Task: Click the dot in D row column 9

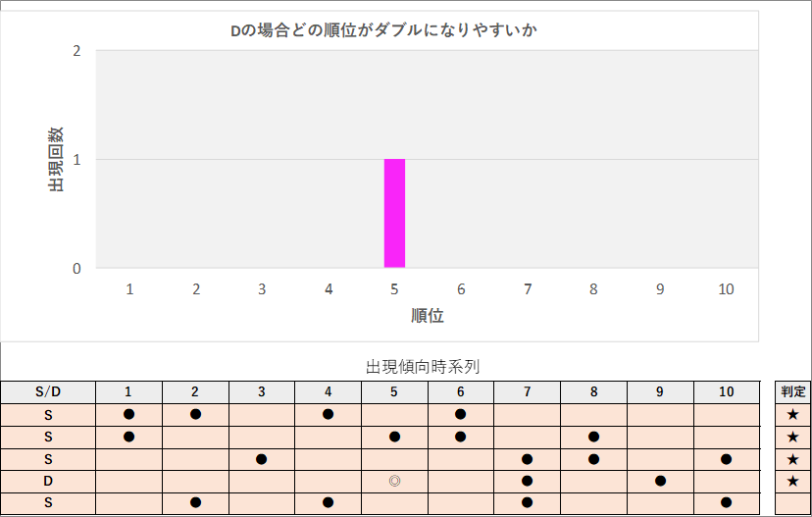Action: click(x=660, y=481)
